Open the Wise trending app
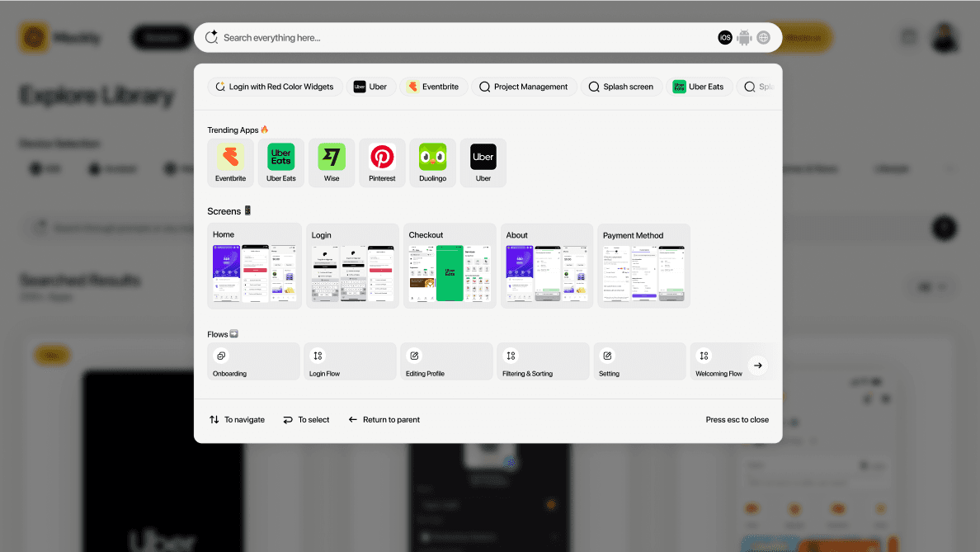This screenshot has height=552, width=980. (x=332, y=163)
